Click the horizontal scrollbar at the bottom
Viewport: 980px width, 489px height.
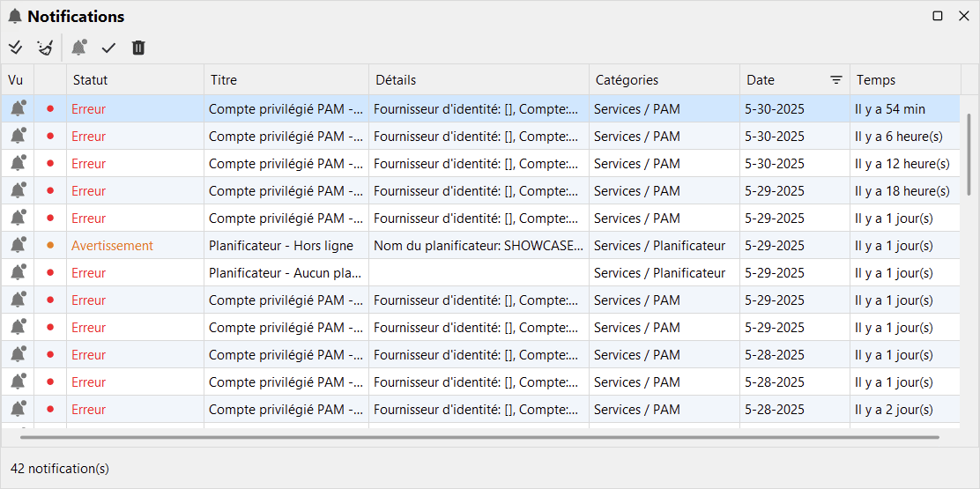[x=479, y=437]
